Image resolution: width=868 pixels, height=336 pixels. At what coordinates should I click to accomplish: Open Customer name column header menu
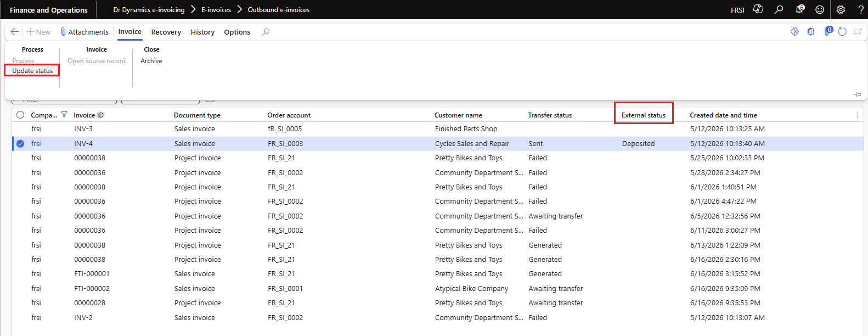[458, 115]
